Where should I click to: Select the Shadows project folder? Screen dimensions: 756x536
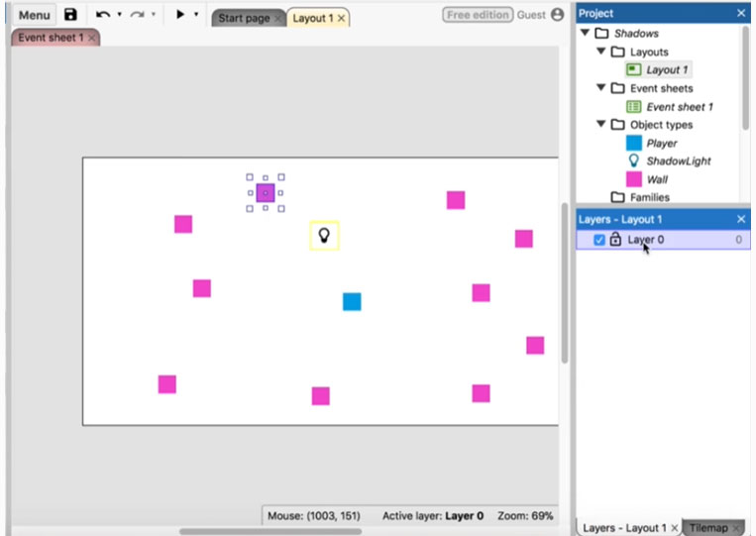[x=636, y=34]
